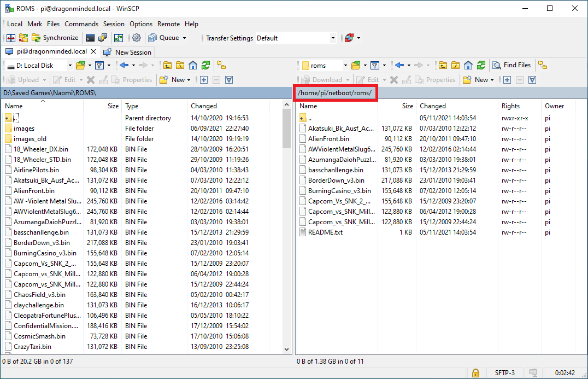Screen dimensions: 588x379
Task: Click local panel Select Files plus icon
Action: point(204,80)
